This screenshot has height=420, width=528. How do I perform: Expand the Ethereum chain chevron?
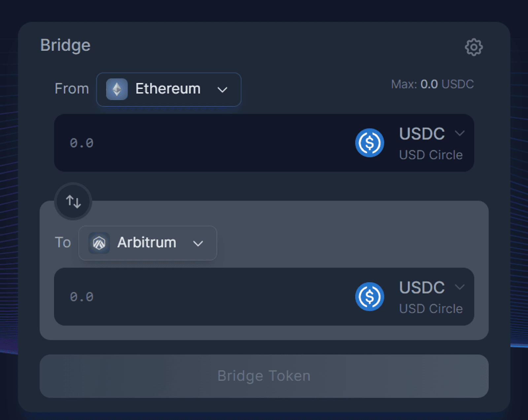(222, 90)
